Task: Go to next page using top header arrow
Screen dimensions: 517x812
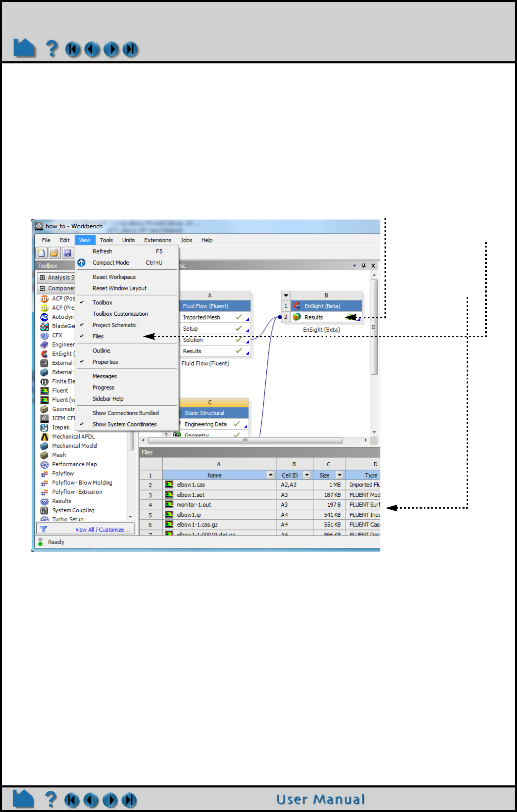Action: (111, 49)
